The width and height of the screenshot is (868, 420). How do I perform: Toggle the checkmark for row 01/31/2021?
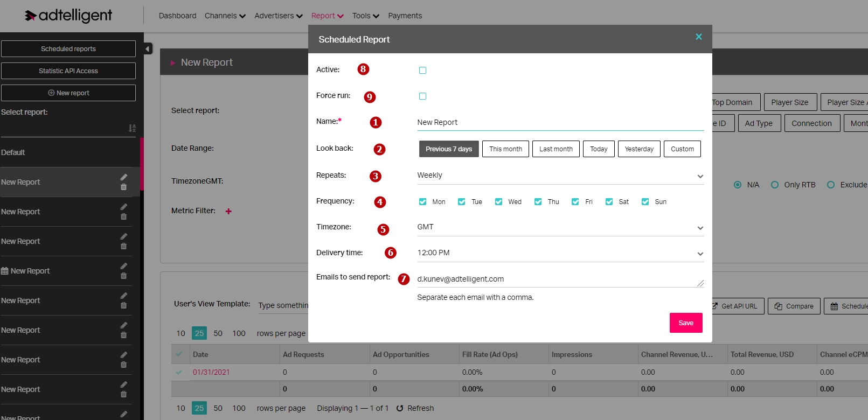coord(179,372)
